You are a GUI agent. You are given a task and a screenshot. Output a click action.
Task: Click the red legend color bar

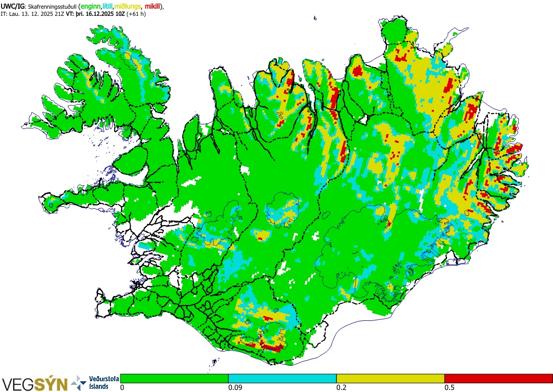tap(499, 379)
